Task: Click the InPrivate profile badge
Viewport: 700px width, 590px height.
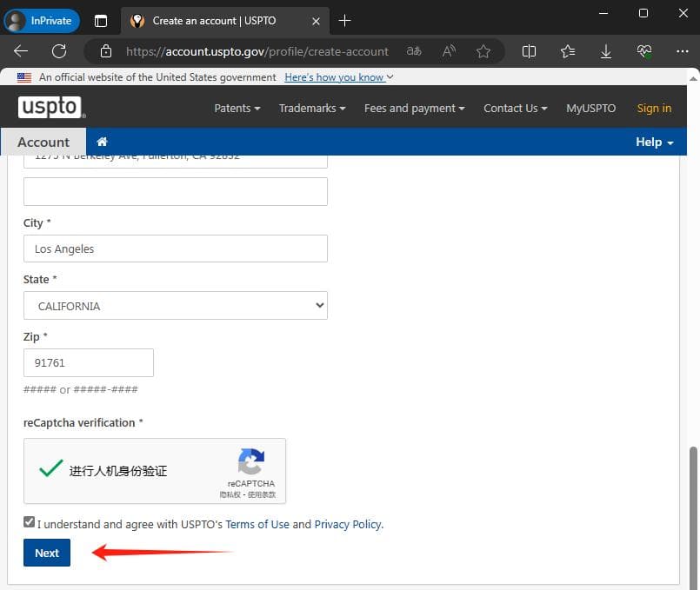Action: [x=42, y=21]
